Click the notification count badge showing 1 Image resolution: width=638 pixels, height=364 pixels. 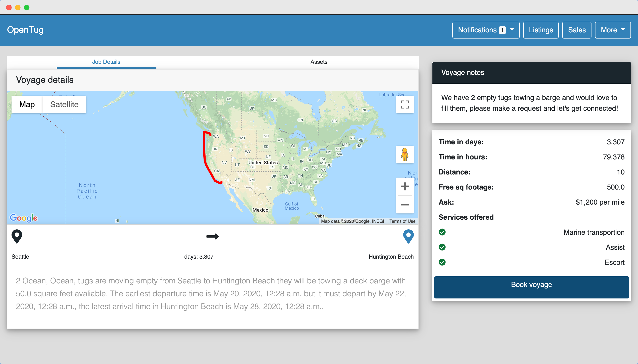(502, 30)
